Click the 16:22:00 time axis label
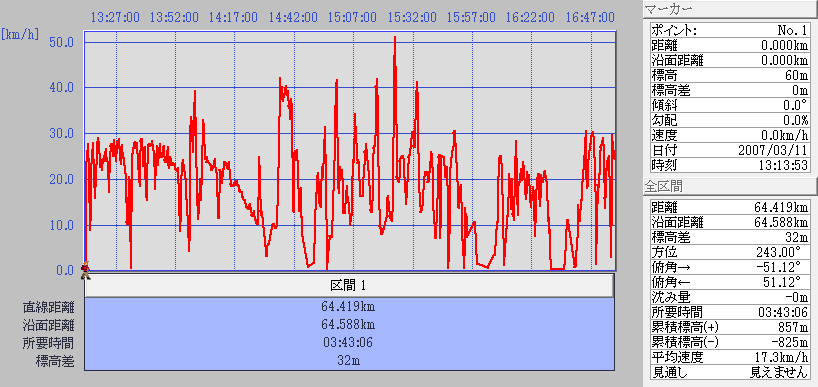 click(531, 17)
